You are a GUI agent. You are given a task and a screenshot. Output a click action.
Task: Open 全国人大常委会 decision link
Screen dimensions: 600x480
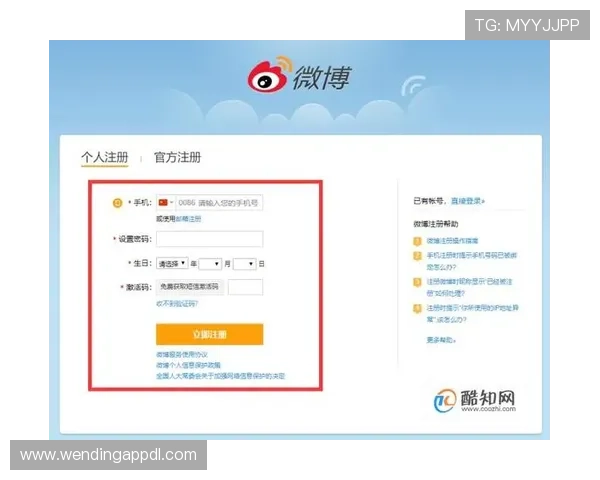click(220, 376)
